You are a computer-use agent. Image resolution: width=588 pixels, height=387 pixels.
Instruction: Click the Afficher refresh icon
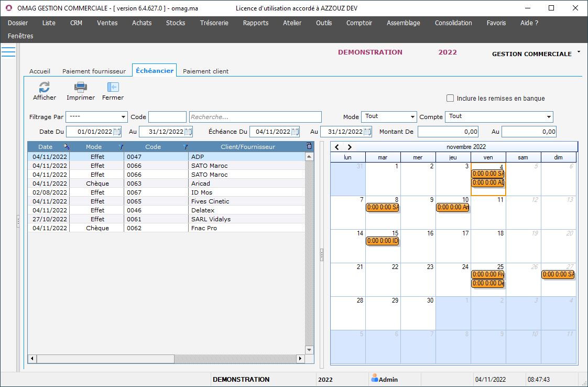(x=45, y=87)
